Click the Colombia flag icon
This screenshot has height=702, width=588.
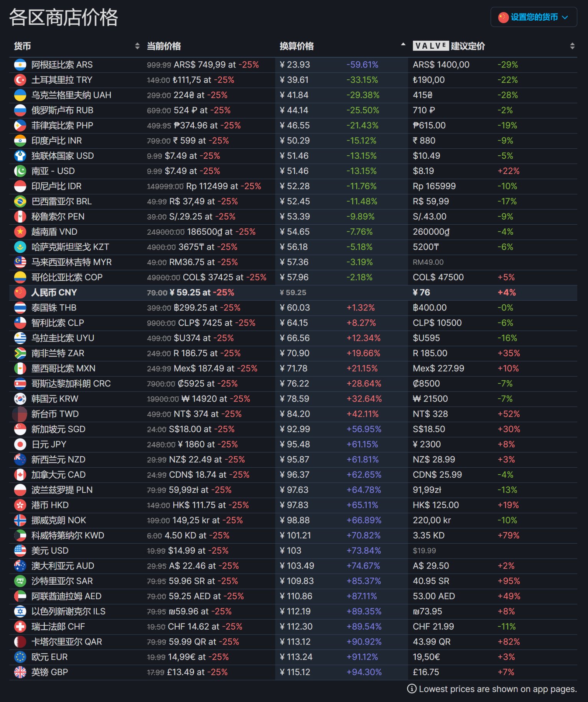pyautogui.click(x=20, y=277)
